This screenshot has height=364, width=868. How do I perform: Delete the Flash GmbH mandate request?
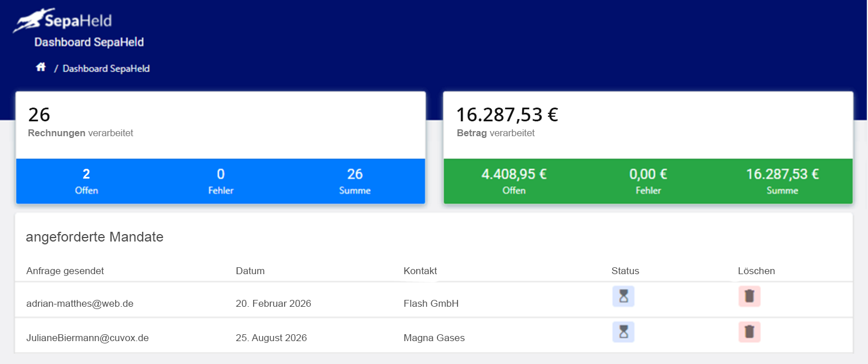pos(749,296)
